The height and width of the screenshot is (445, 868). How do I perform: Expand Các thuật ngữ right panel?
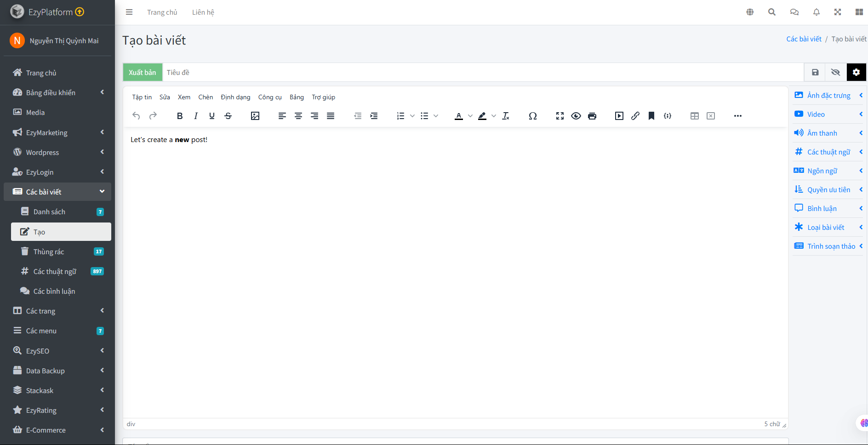(828, 152)
